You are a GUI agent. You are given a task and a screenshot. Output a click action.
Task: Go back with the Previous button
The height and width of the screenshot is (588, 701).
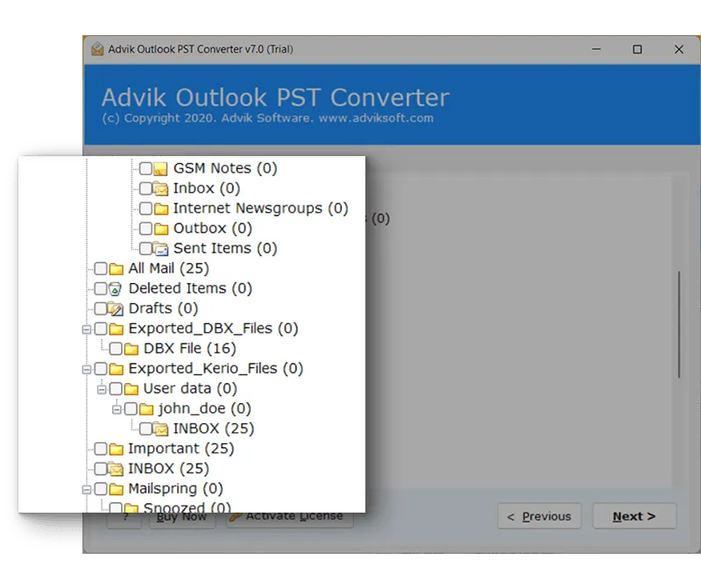pyautogui.click(x=539, y=516)
